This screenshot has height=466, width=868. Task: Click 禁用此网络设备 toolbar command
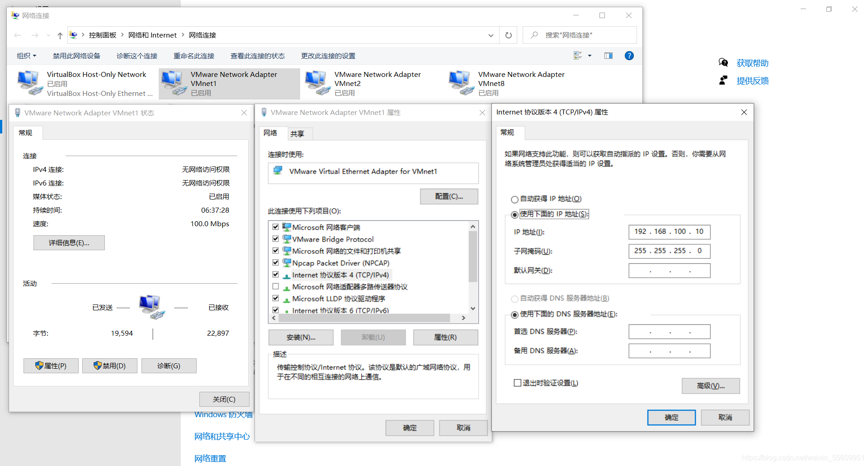[76, 56]
